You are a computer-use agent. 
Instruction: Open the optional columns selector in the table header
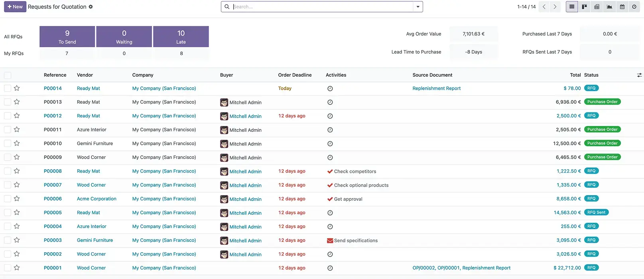(x=639, y=75)
